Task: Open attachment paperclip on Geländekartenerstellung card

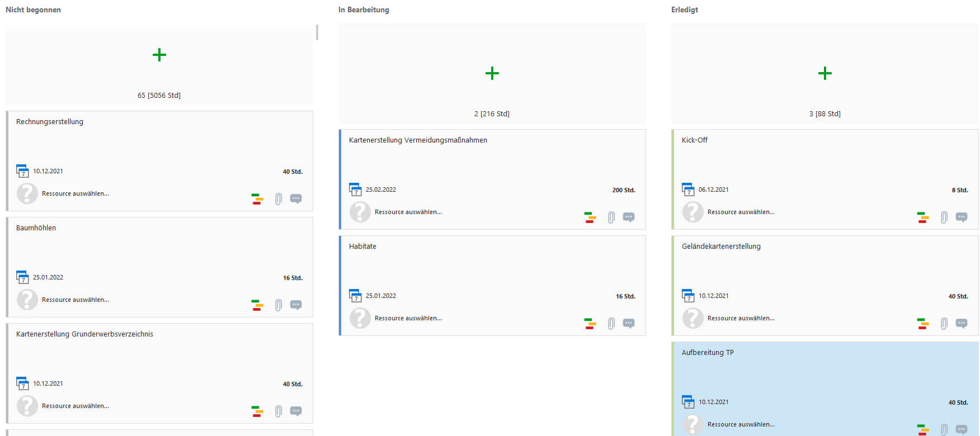Action: [944, 324]
